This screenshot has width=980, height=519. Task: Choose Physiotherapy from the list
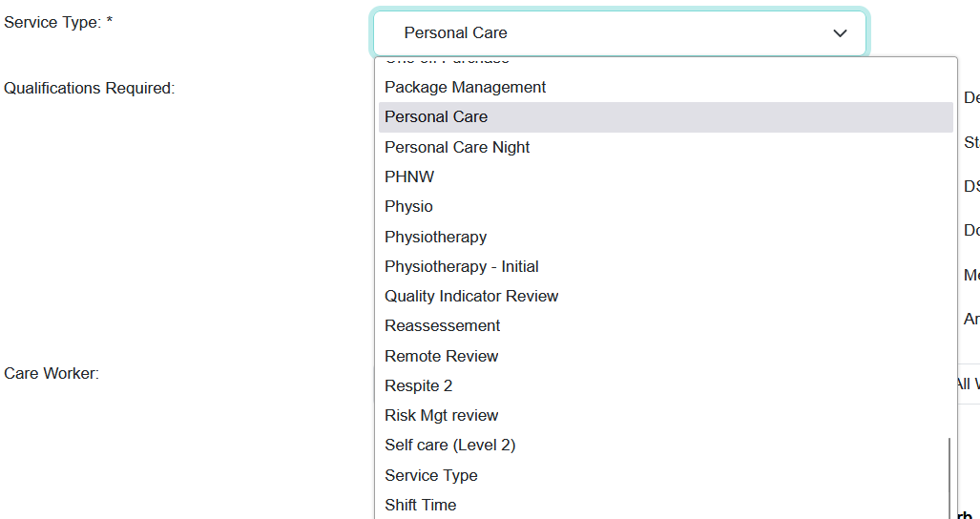pyautogui.click(x=435, y=237)
